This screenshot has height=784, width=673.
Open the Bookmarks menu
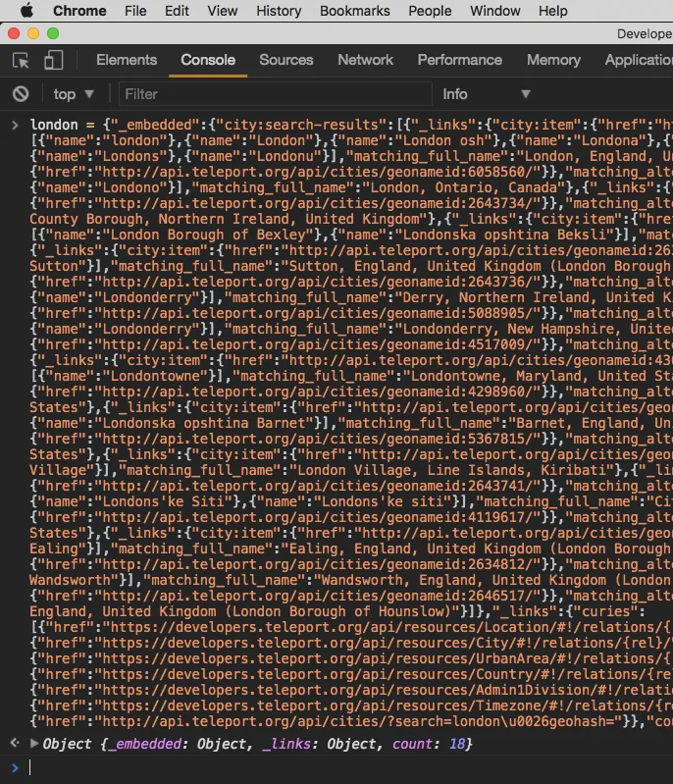click(x=355, y=11)
